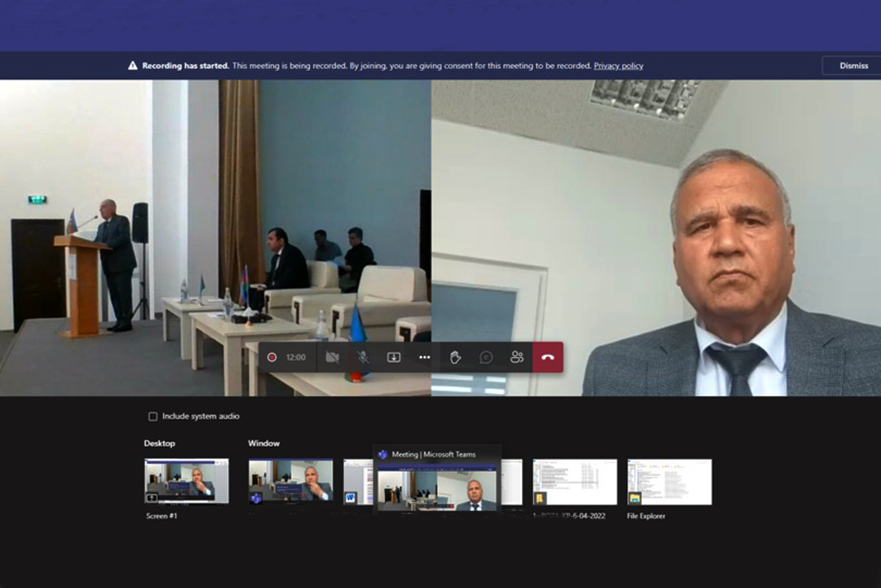This screenshot has width=881, height=588.
Task: Raise your hand in the meeting
Action: (455, 357)
